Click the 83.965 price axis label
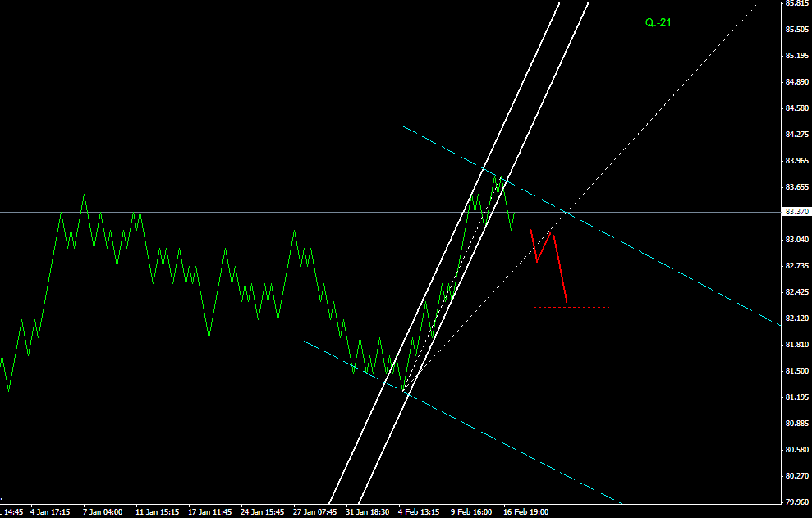This screenshot has width=812, height=518. (x=797, y=161)
